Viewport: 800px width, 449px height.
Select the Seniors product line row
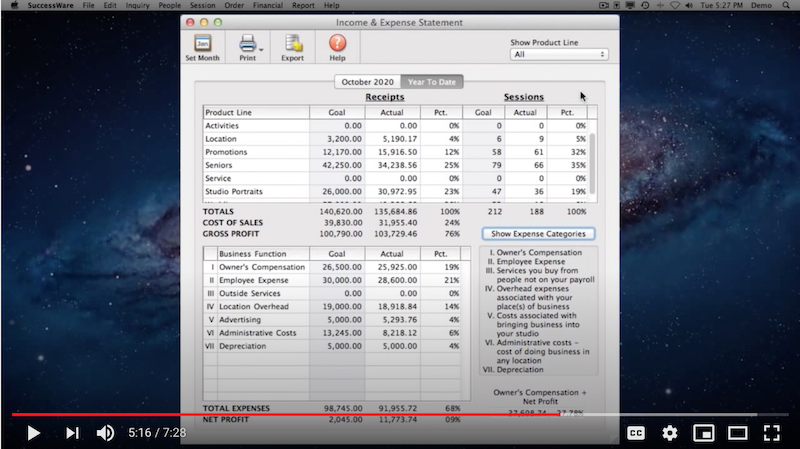(396, 165)
